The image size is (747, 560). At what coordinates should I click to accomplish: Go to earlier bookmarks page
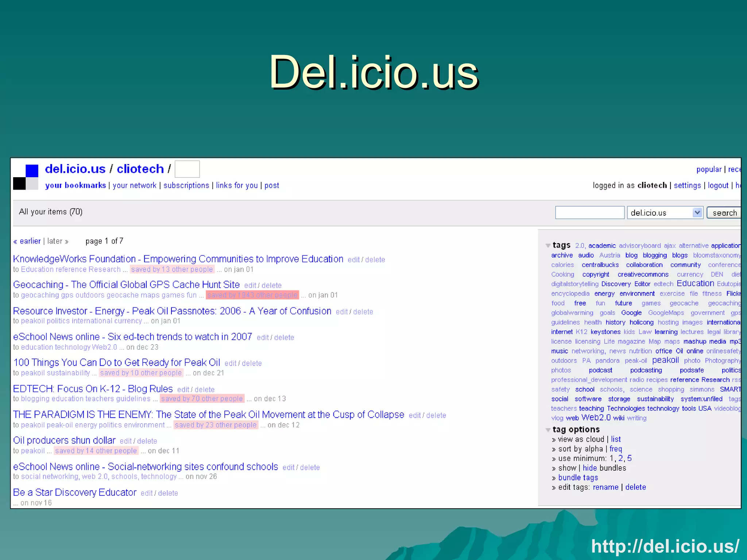tap(27, 241)
